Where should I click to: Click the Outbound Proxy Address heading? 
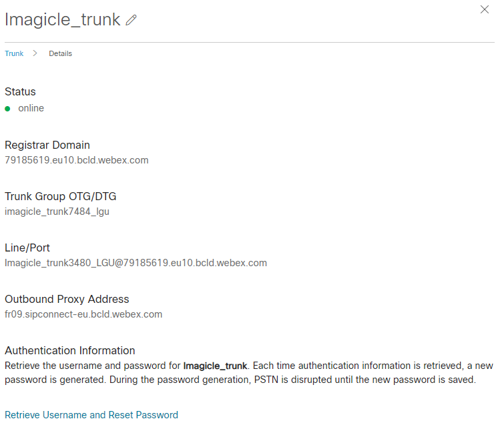[x=67, y=299]
